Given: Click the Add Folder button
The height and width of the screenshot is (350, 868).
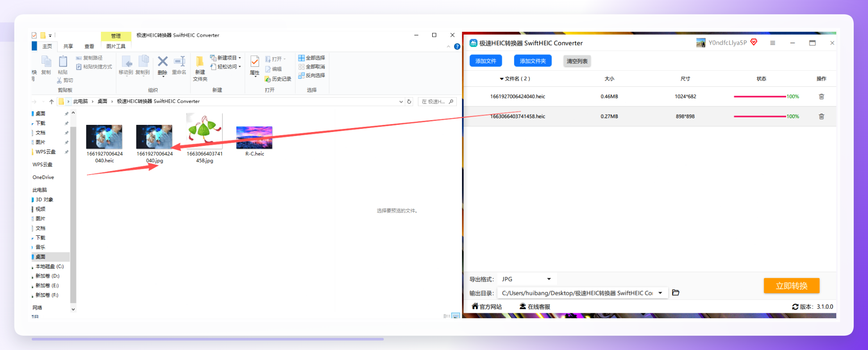Looking at the screenshot, I should (x=533, y=61).
